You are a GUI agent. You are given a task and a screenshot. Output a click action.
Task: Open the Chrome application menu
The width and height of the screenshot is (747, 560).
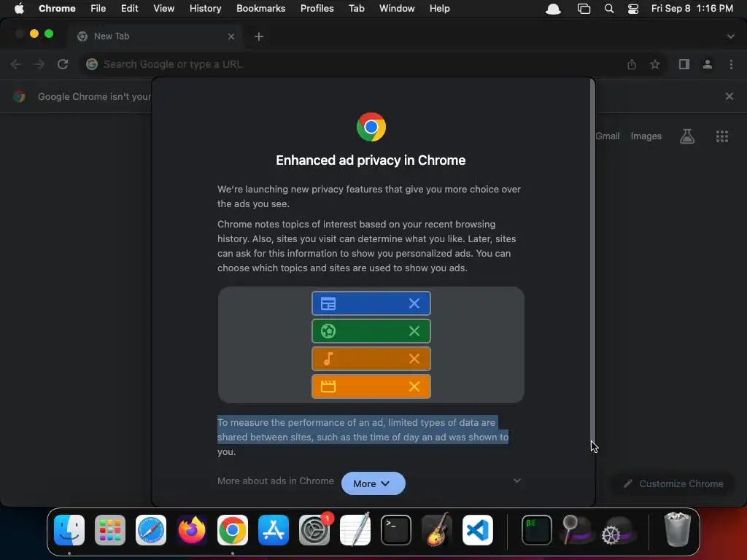pos(57,9)
